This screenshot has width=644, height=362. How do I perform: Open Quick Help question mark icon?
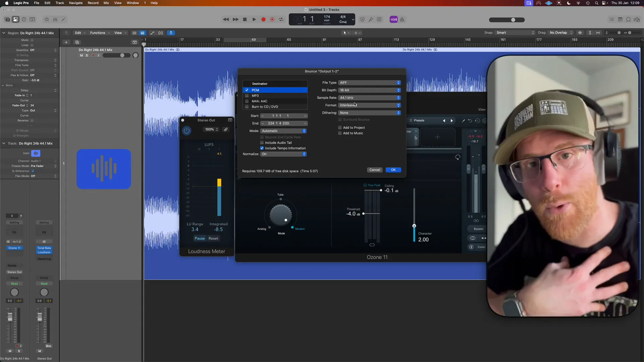[x=24, y=19]
